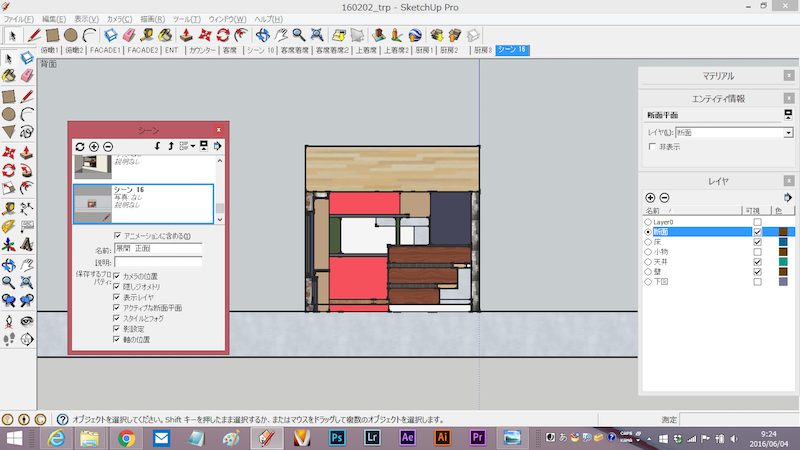Enable the 非表示 checkbox in entity info
Viewport: 800px width, 450px height.
click(652, 146)
